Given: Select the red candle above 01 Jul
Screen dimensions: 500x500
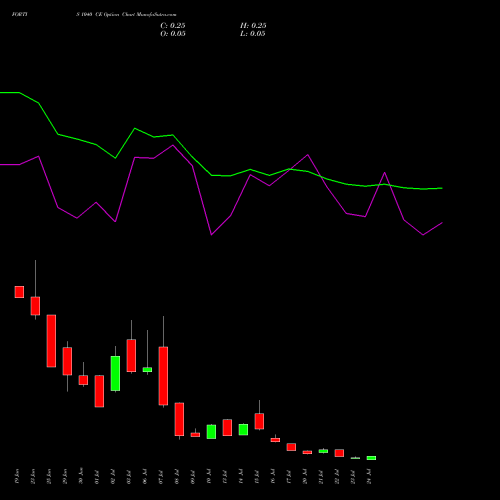Looking at the screenshot, I should click(99, 391).
